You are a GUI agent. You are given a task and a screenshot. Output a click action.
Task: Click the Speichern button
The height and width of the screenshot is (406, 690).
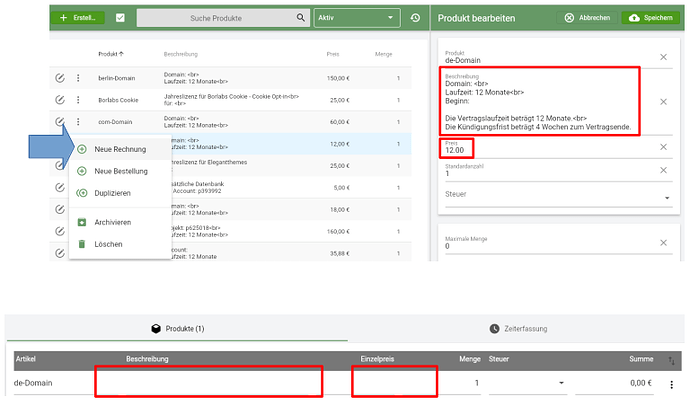coord(651,18)
